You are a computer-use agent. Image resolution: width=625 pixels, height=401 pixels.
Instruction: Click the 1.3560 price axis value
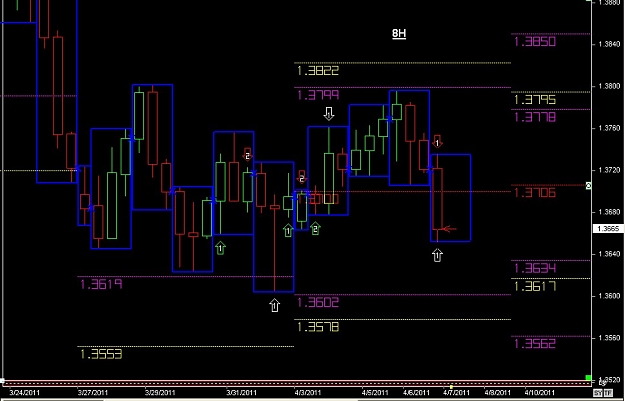(x=609, y=338)
